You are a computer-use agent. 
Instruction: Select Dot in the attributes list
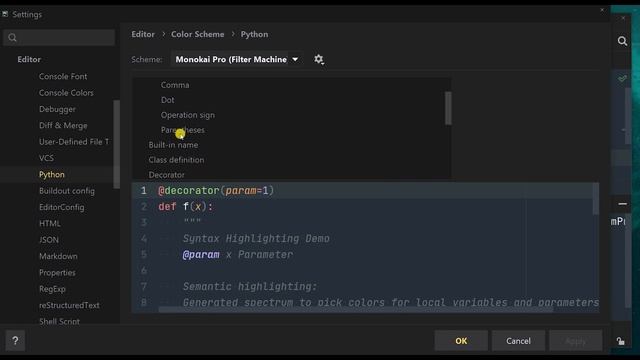(x=167, y=100)
